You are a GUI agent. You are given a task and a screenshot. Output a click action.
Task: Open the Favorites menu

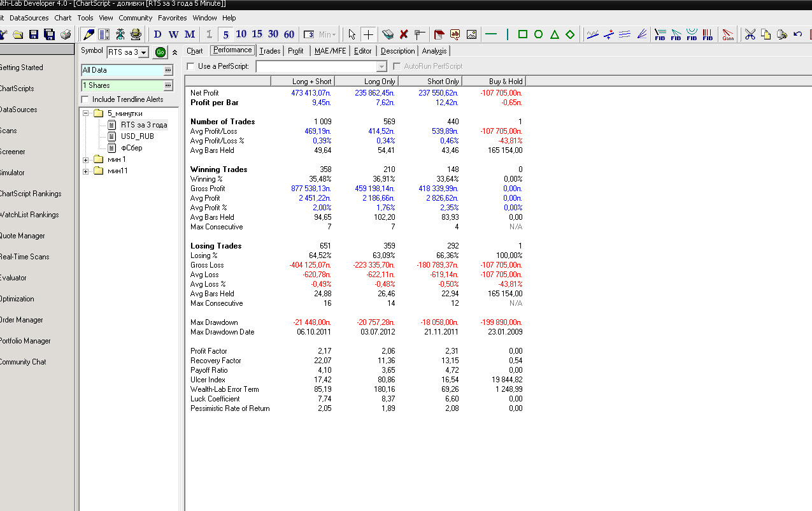click(x=173, y=18)
